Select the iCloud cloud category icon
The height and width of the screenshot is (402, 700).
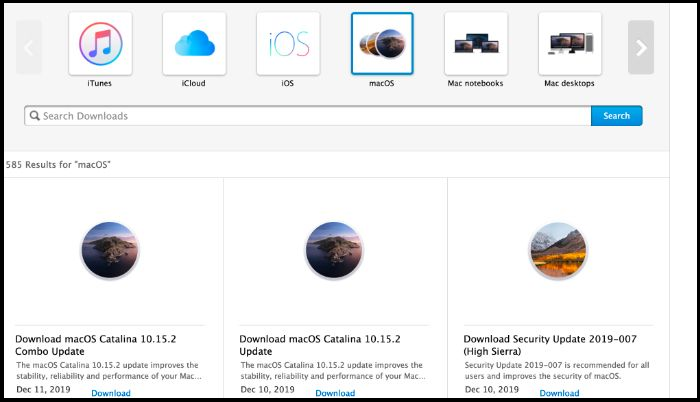click(194, 44)
